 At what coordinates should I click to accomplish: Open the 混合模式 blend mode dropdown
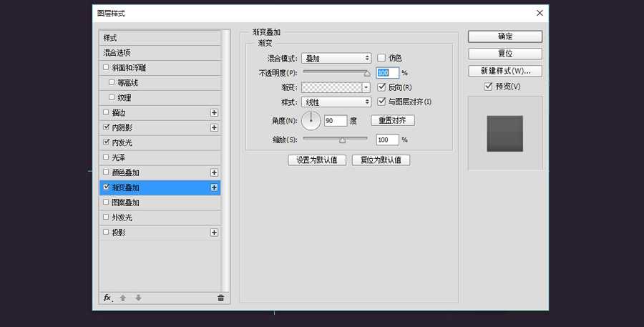point(336,58)
